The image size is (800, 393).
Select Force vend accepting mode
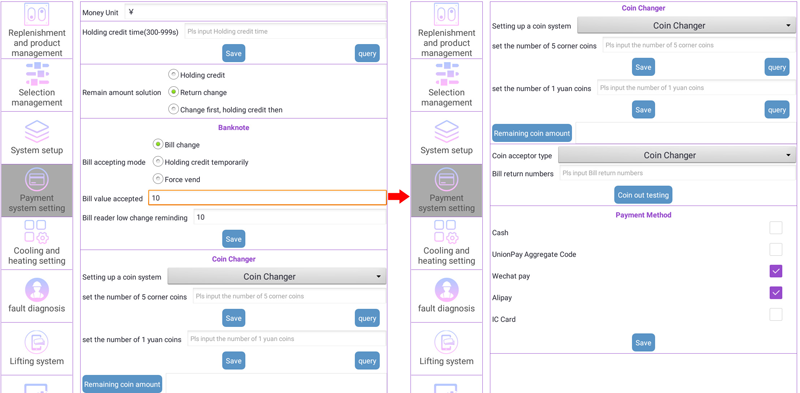158,179
